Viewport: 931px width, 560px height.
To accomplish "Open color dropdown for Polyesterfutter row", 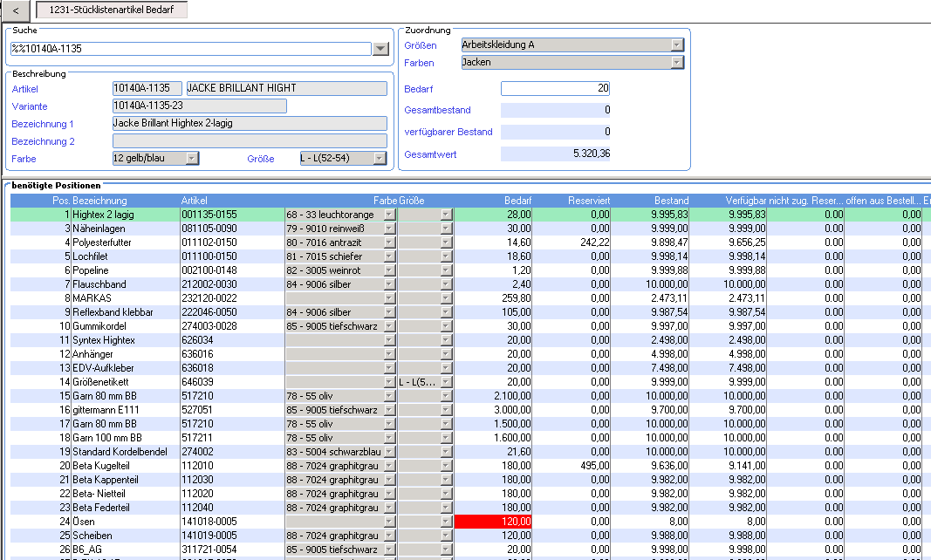I will click(389, 242).
